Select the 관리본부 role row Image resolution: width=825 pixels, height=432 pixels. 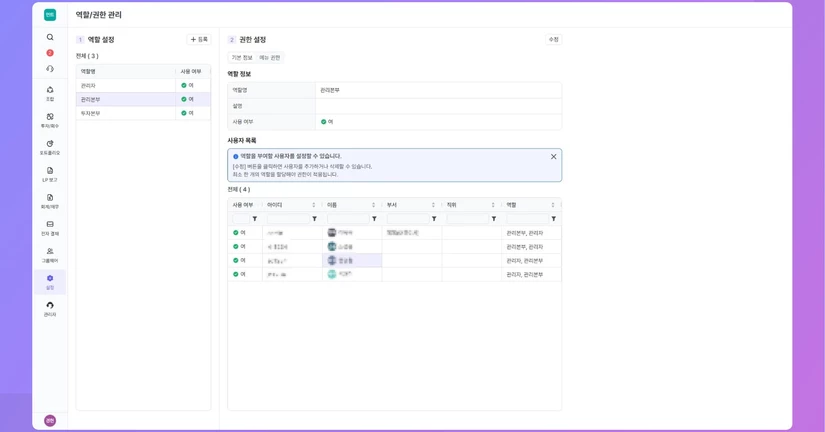click(x=143, y=99)
